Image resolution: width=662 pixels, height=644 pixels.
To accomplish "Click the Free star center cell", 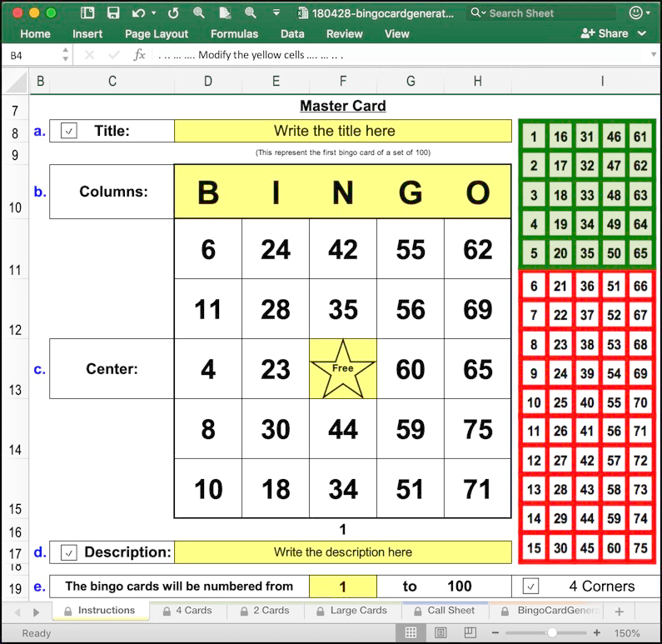I will pyautogui.click(x=343, y=369).
